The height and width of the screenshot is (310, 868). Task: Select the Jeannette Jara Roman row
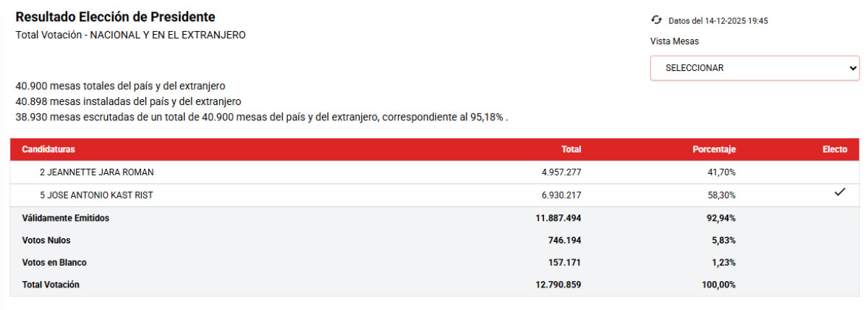pos(96,172)
